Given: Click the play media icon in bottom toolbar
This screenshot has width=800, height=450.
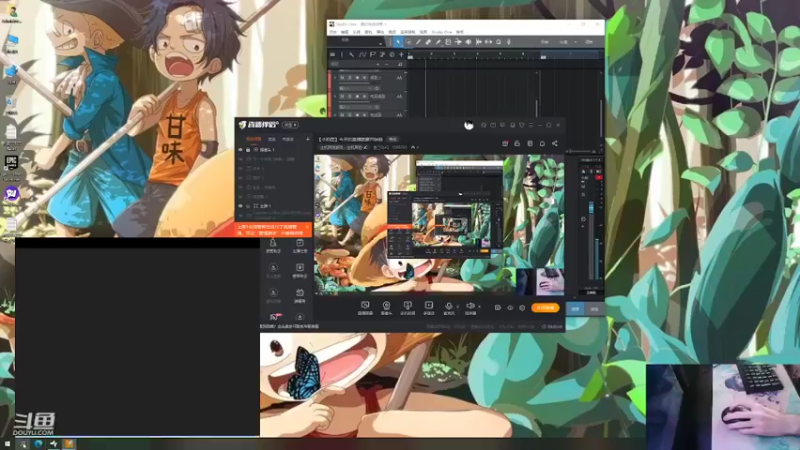Looking at the screenshot, I should [429, 307].
